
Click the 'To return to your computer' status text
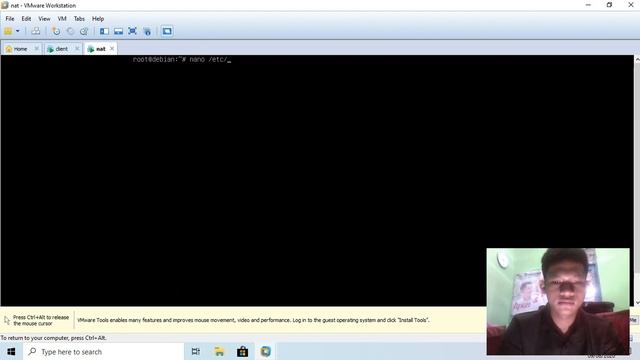point(53,338)
